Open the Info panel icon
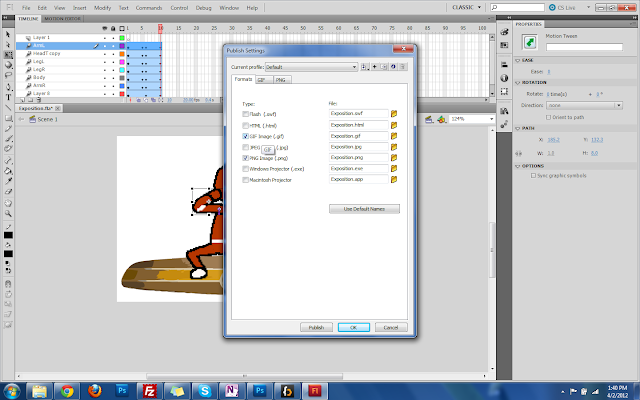 (x=504, y=78)
